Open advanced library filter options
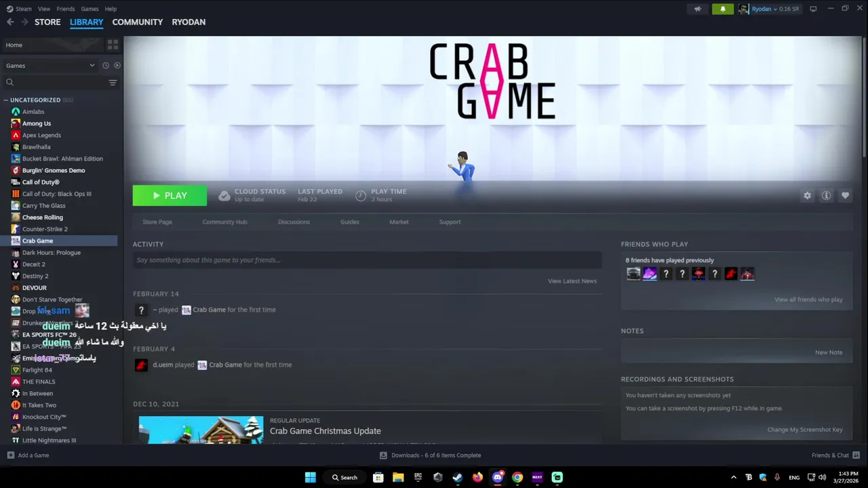 click(113, 83)
